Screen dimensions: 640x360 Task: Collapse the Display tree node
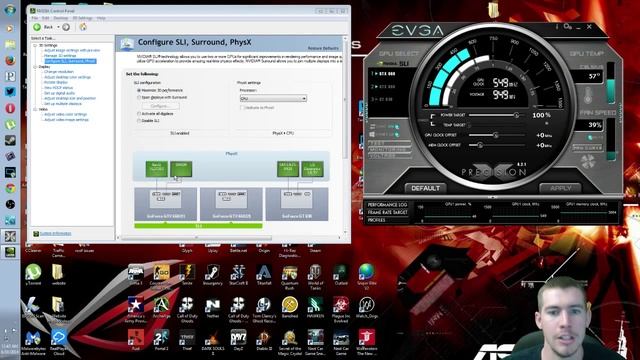pyautogui.click(x=35, y=67)
